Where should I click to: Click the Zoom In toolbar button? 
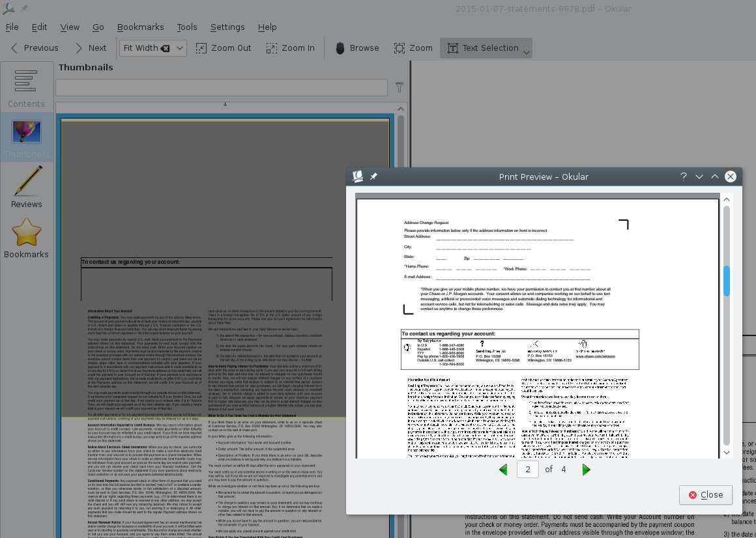click(291, 48)
